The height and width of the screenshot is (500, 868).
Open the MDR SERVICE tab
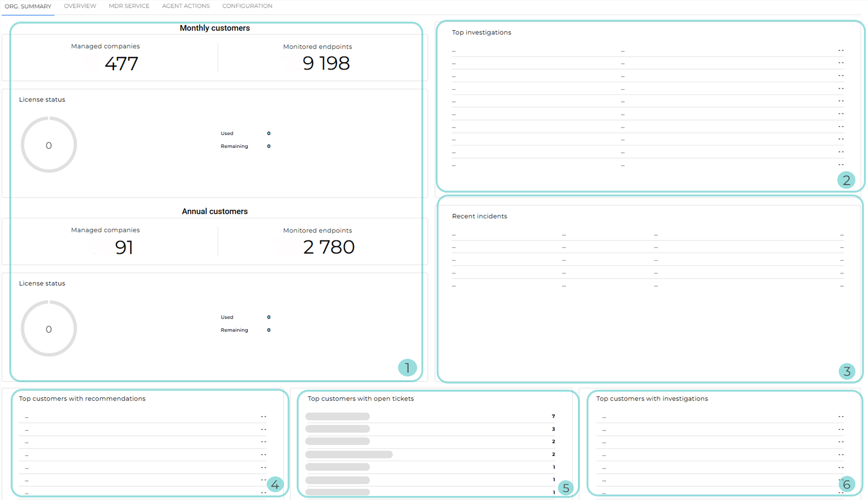coord(129,6)
